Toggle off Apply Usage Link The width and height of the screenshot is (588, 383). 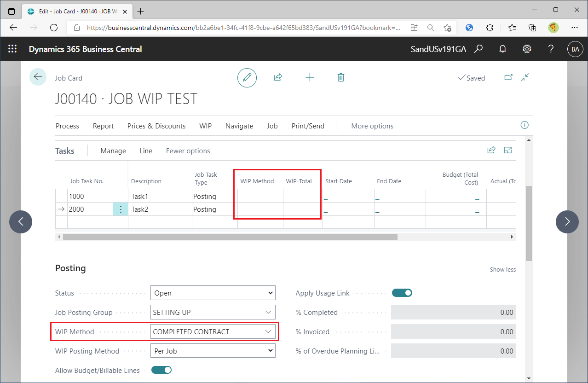(x=402, y=293)
